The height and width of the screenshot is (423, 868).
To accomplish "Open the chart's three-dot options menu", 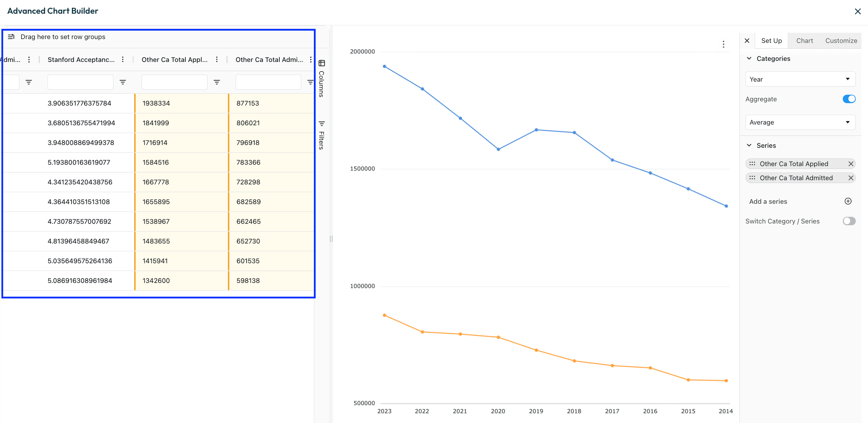I will click(723, 44).
